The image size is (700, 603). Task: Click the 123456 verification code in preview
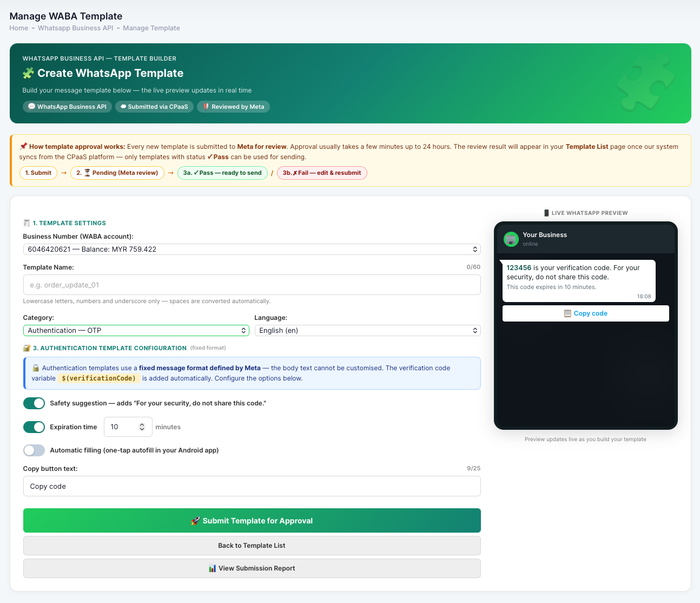(x=519, y=268)
